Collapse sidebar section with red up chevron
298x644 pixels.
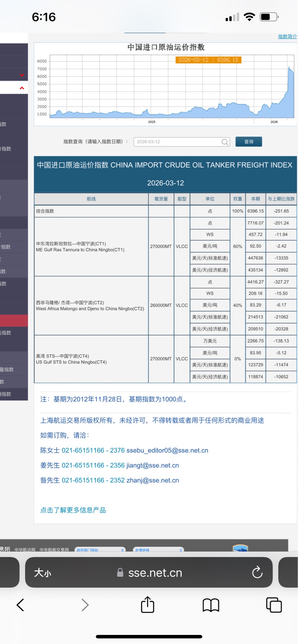pos(22,88)
